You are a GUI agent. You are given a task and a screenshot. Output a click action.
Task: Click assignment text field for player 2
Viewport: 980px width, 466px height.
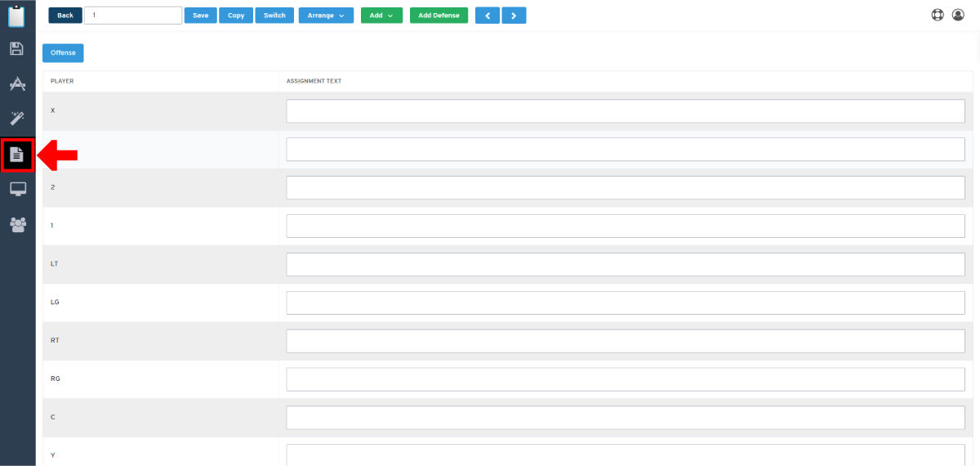626,188
